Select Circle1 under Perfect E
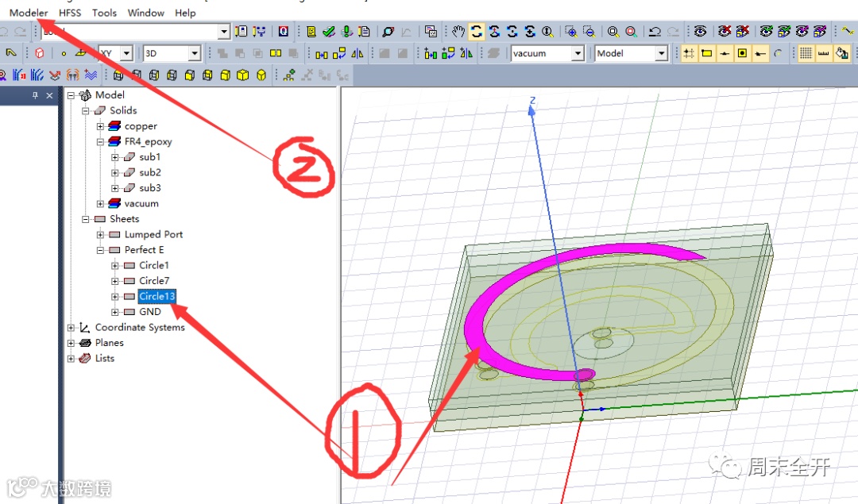This screenshot has width=858, height=504. point(154,265)
